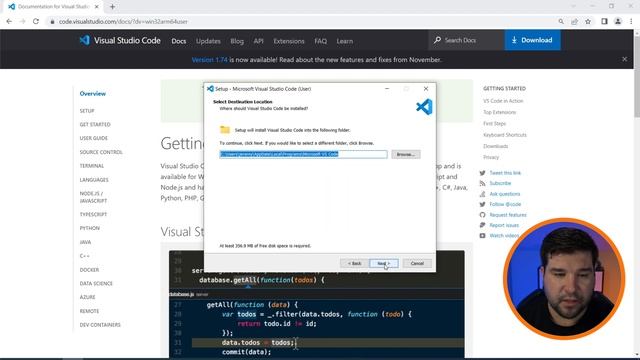Toggle the browser side panel icon
Image resolution: width=640 pixels, height=360 pixels.
(x=604, y=22)
